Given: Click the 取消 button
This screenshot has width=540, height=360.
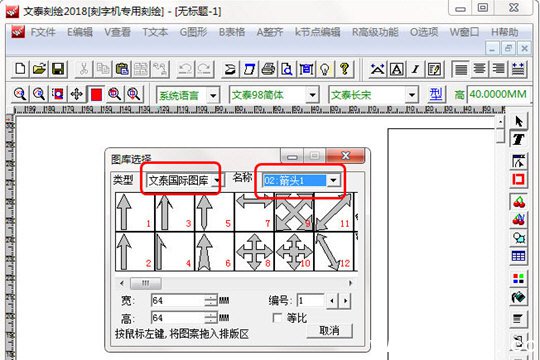Looking at the screenshot, I should pyautogui.click(x=330, y=331).
